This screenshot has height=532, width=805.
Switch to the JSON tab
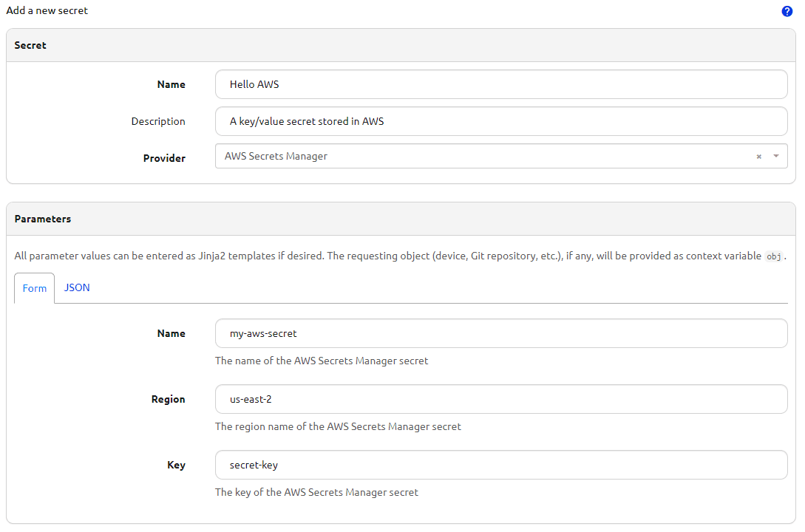(x=77, y=287)
